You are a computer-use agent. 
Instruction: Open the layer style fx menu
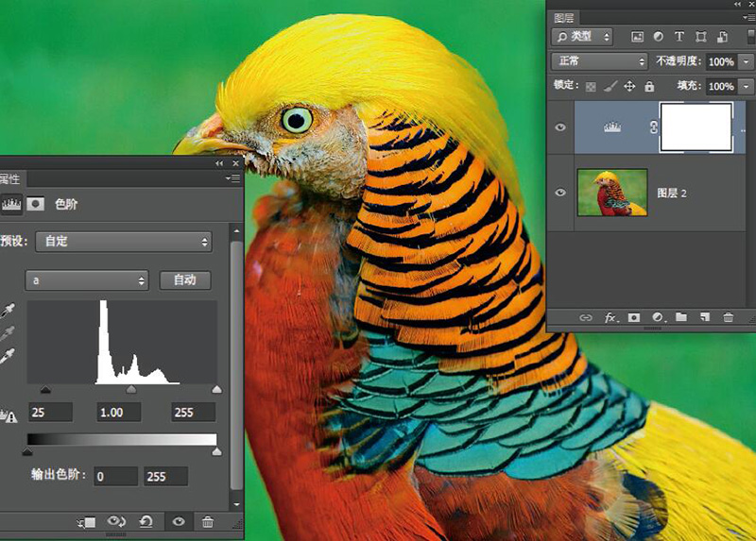610,318
